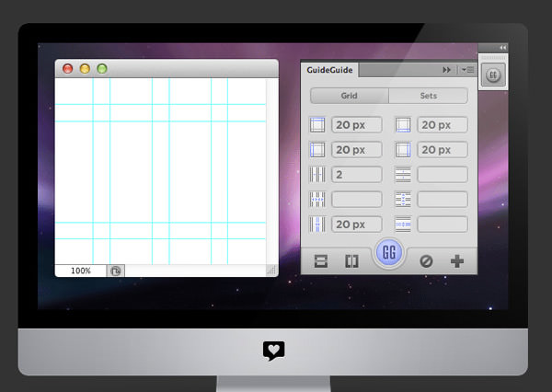Switch to the Sets tab
Screen dimensions: 552x392
tap(428, 96)
